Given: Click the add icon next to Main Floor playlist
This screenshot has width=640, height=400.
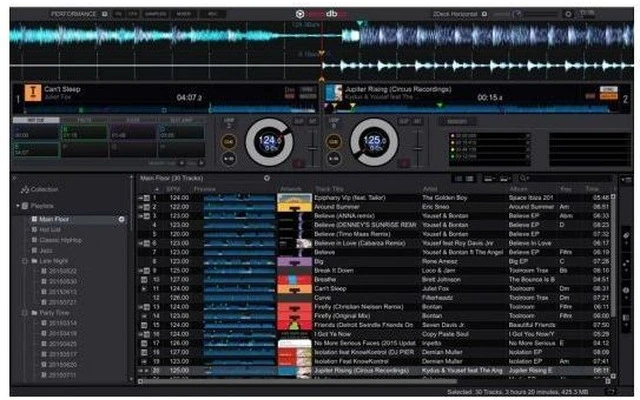Looking at the screenshot, I should [121, 218].
